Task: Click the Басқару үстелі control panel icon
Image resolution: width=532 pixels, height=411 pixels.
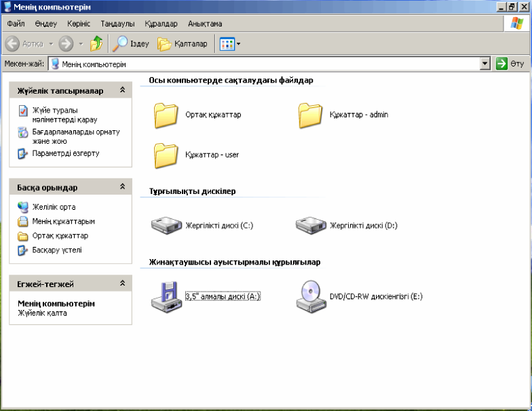Action: coord(23,250)
